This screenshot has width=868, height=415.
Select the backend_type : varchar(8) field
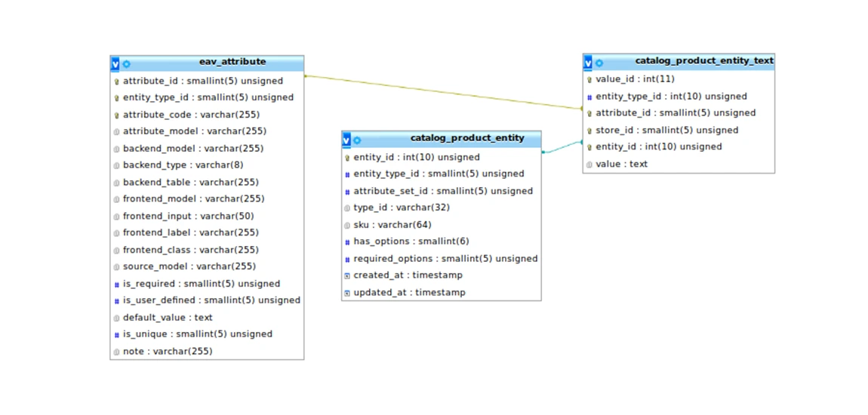pyautogui.click(x=183, y=165)
